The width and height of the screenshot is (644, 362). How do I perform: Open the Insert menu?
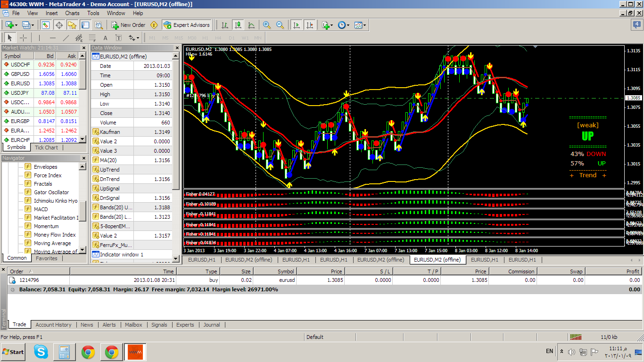click(x=52, y=13)
